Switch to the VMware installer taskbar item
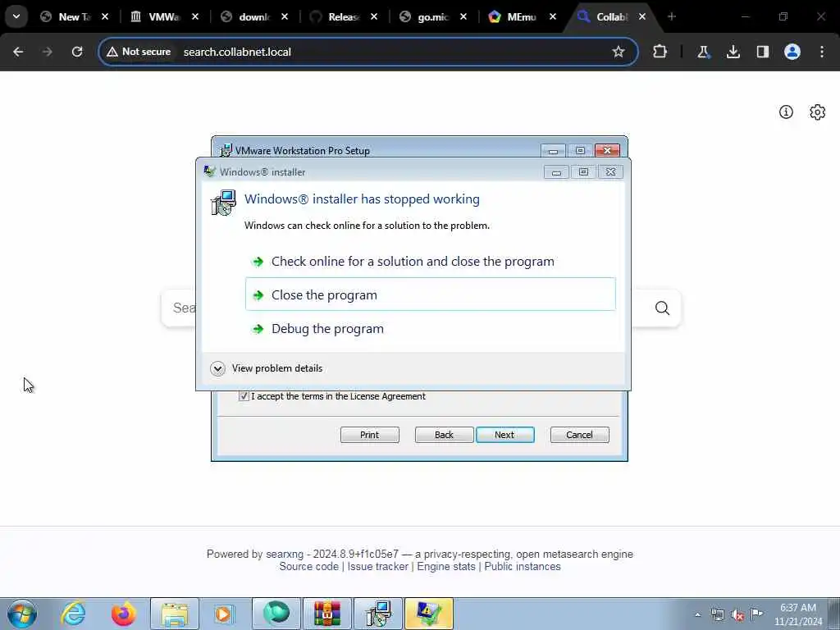The width and height of the screenshot is (840, 630). pyautogui.click(x=377, y=614)
